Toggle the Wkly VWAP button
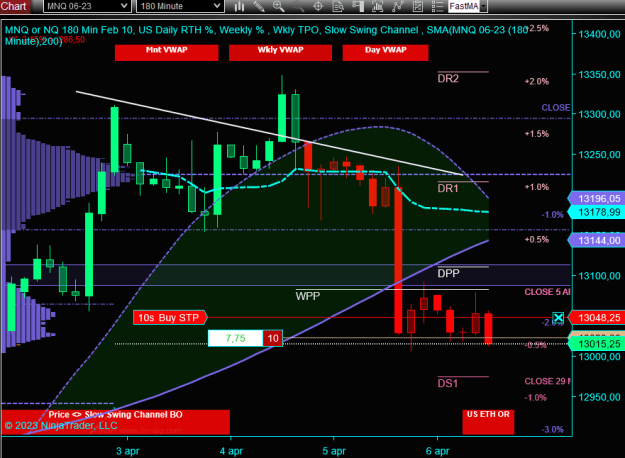Screen dimensions: 625x458 [x=280, y=53]
